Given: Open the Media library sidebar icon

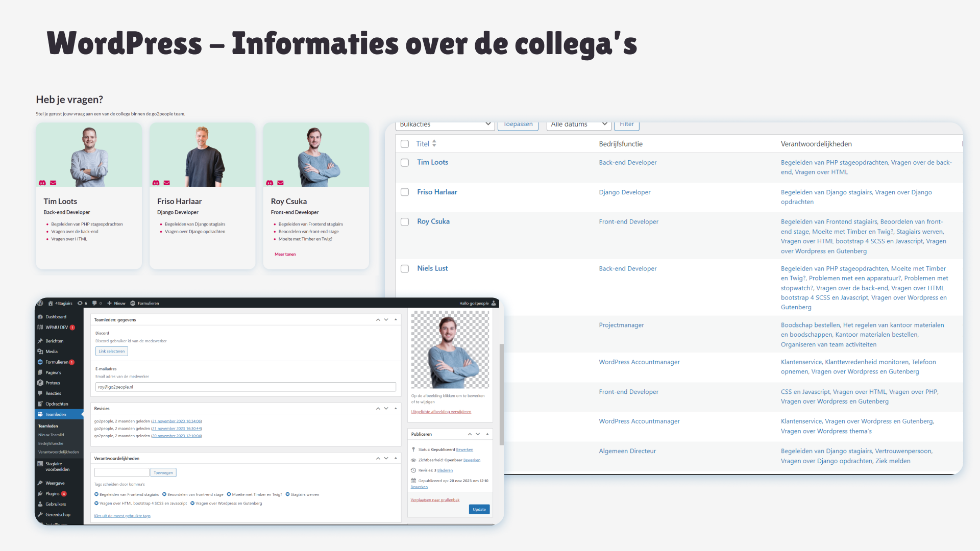Looking at the screenshot, I should [x=40, y=352].
